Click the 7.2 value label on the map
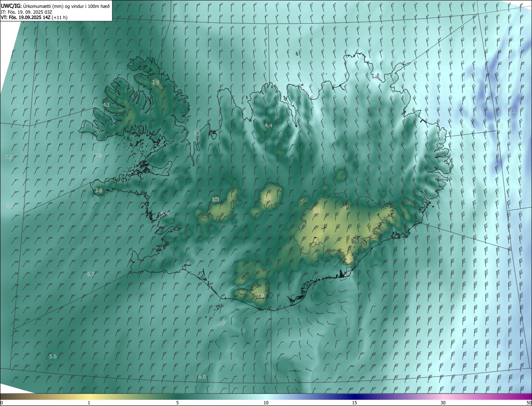The height and width of the screenshot is (406, 532). 8,157
